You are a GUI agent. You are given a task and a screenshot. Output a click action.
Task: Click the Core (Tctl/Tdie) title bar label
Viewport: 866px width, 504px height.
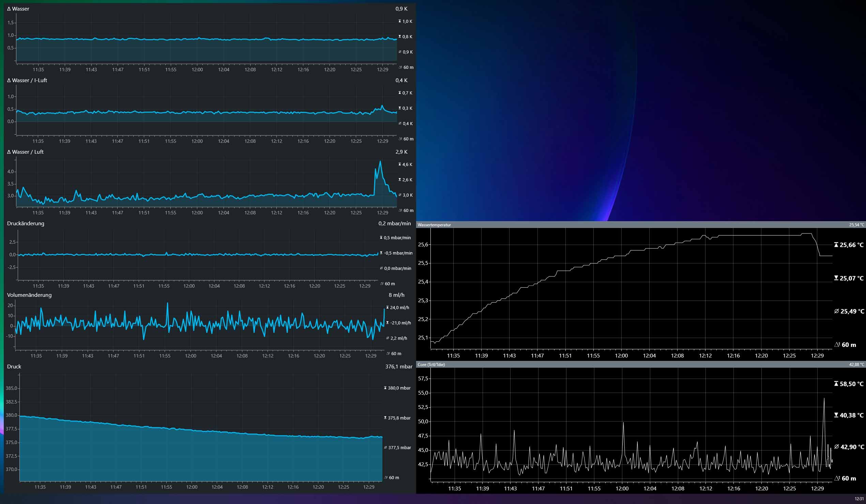click(431, 365)
